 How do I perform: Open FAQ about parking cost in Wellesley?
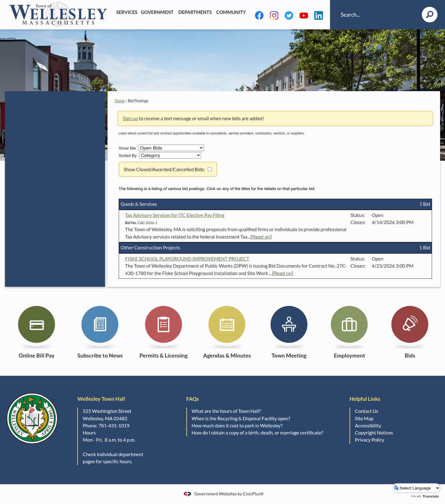coord(237,426)
